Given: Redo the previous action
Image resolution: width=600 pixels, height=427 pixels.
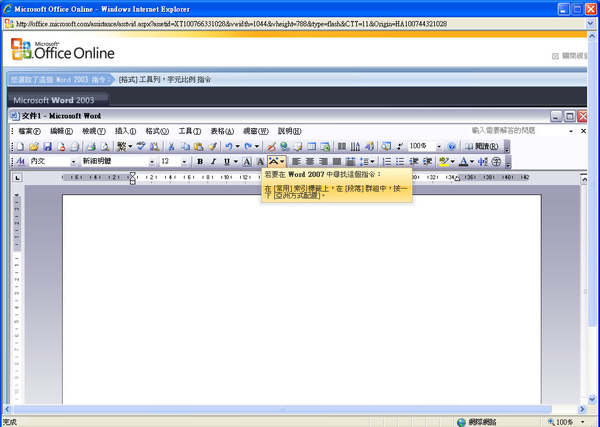Looking at the screenshot, I should pyautogui.click(x=248, y=147).
